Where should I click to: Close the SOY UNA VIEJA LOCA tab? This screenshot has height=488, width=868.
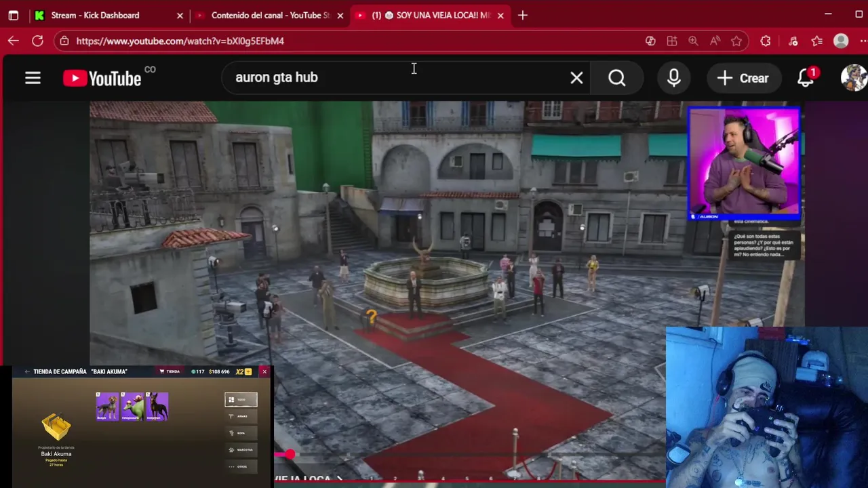(x=500, y=15)
